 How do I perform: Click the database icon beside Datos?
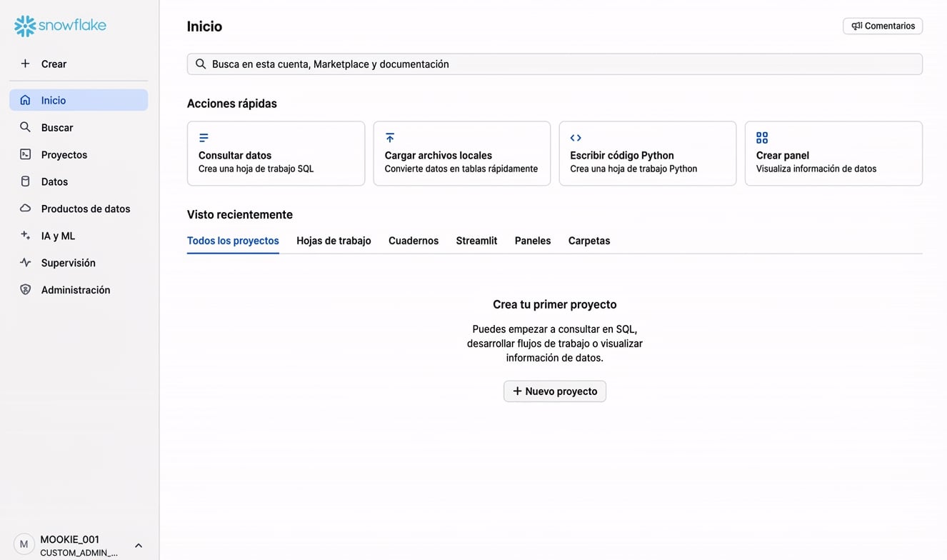pyautogui.click(x=25, y=181)
